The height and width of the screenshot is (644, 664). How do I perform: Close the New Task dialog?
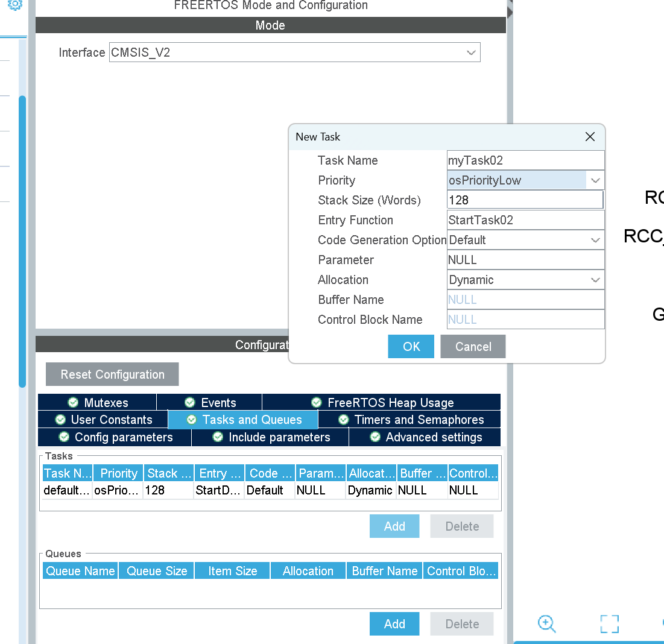(590, 137)
